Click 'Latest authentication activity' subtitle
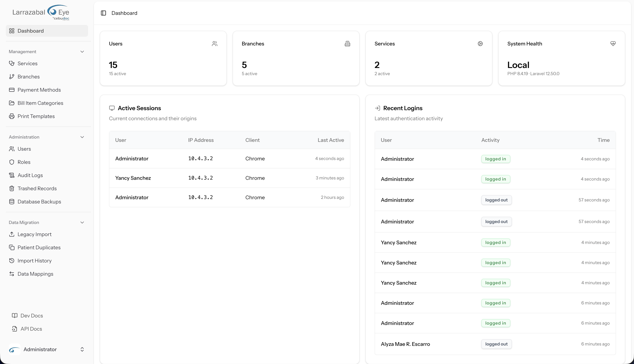 (x=409, y=119)
